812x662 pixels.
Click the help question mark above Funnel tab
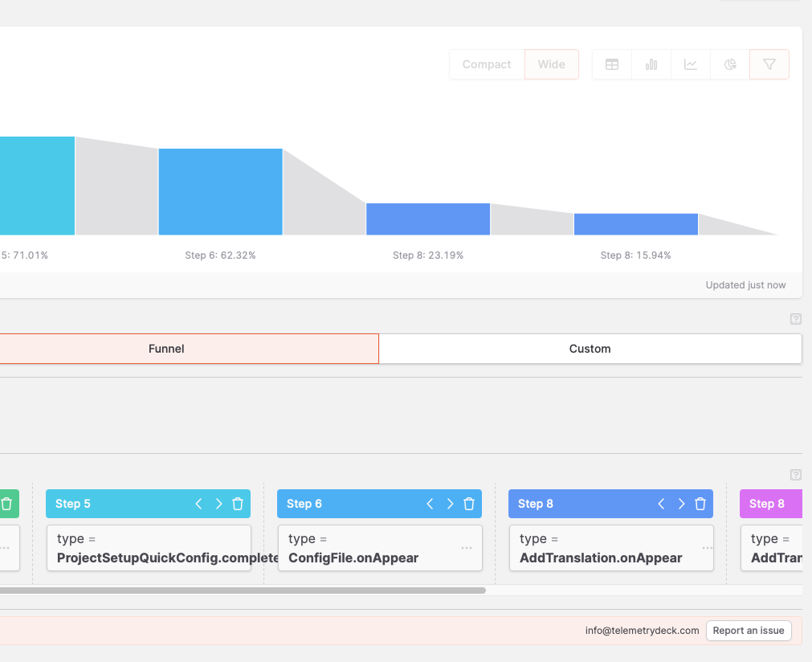pyautogui.click(x=796, y=319)
